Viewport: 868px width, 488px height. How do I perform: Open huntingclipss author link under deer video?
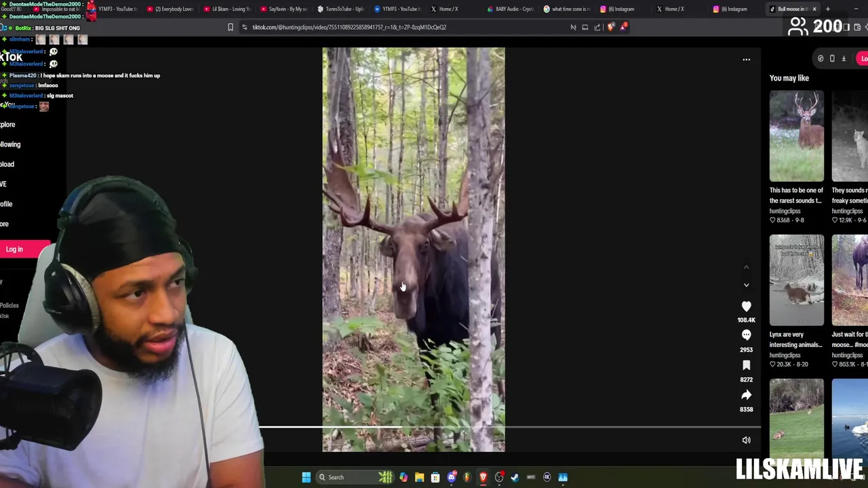(x=785, y=211)
